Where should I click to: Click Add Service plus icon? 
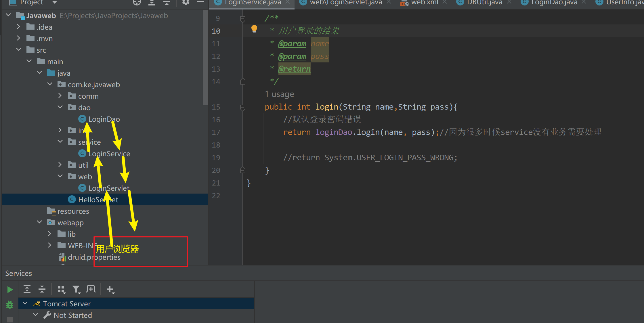coord(110,289)
